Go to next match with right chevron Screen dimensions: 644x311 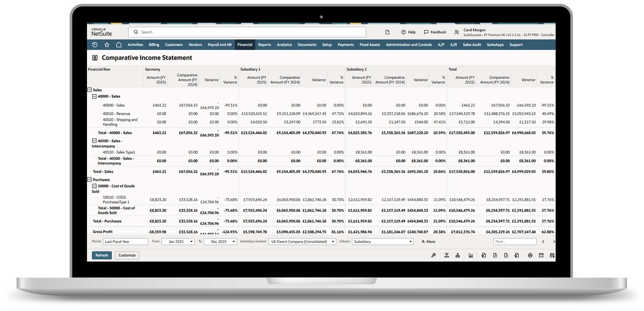point(554,242)
